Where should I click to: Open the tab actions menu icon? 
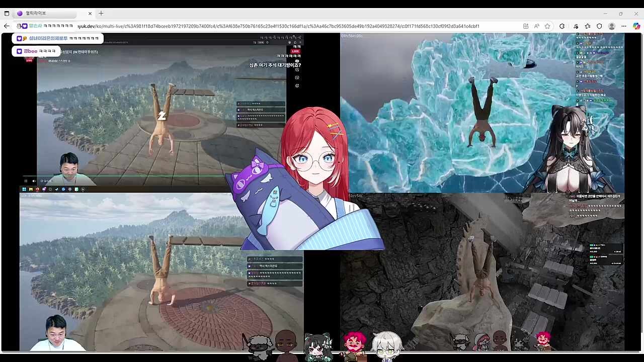(7, 14)
